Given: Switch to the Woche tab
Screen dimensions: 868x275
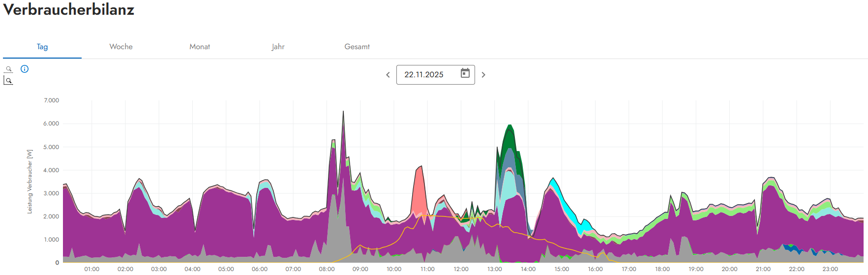Looking at the screenshot, I should [121, 47].
